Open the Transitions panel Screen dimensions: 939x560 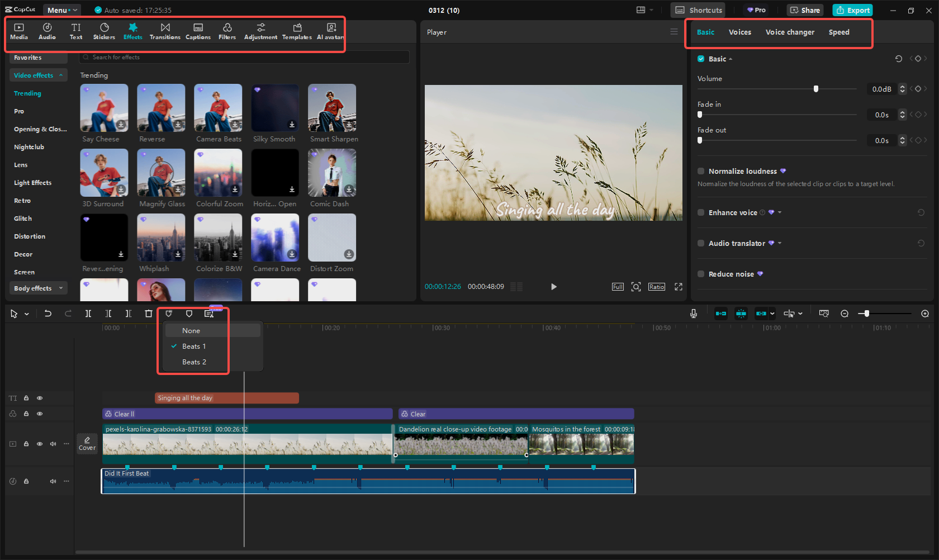click(165, 31)
